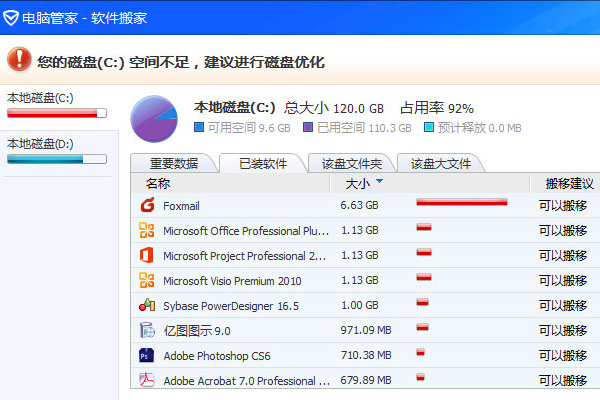
Task: Click the Foxmail application icon
Action: tap(147, 205)
